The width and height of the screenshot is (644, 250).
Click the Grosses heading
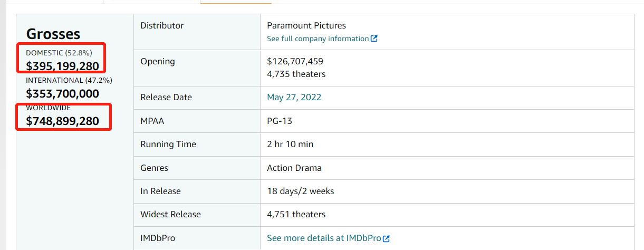pos(53,34)
